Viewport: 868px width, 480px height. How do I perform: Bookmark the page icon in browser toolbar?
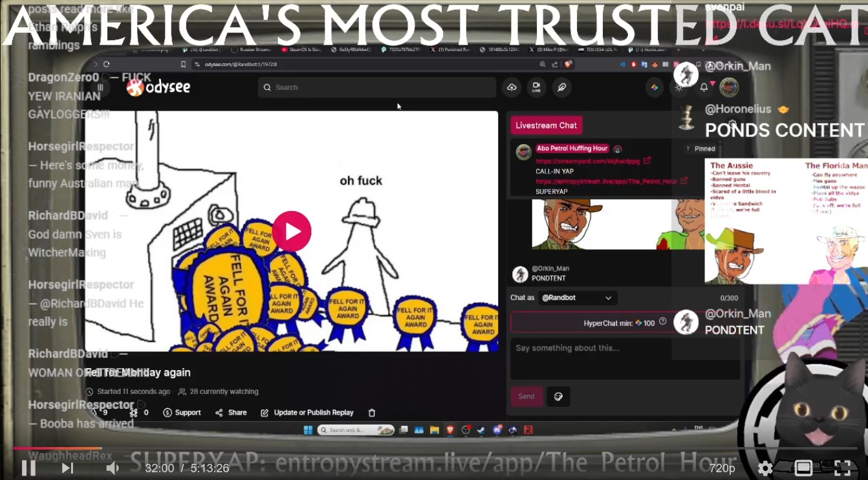click(184, 64)
